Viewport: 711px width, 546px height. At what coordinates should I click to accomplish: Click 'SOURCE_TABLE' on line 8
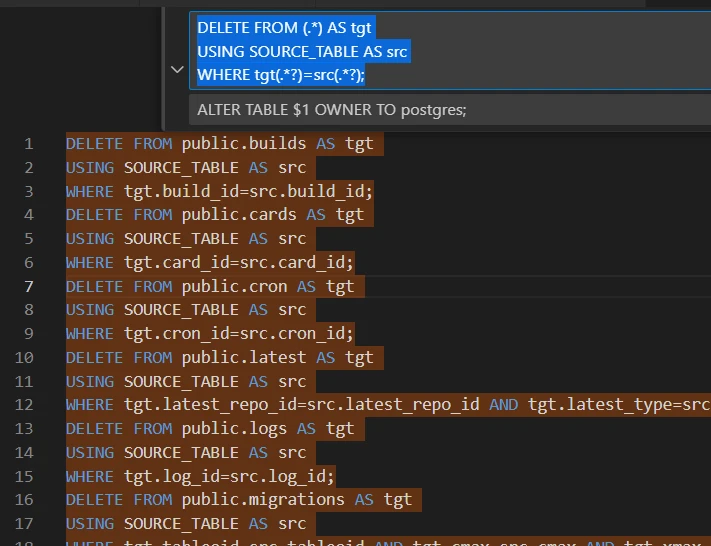point(181,310)
